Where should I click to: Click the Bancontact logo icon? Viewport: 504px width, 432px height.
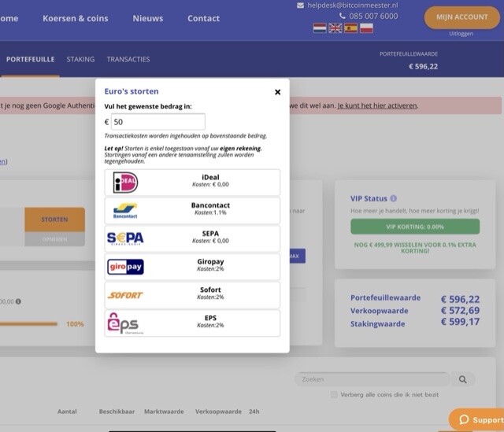125,211
